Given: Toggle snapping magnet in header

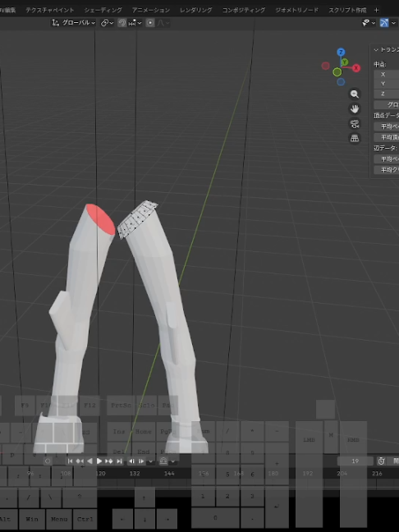Looking at the screenshot, I should (x=122, y=23).
